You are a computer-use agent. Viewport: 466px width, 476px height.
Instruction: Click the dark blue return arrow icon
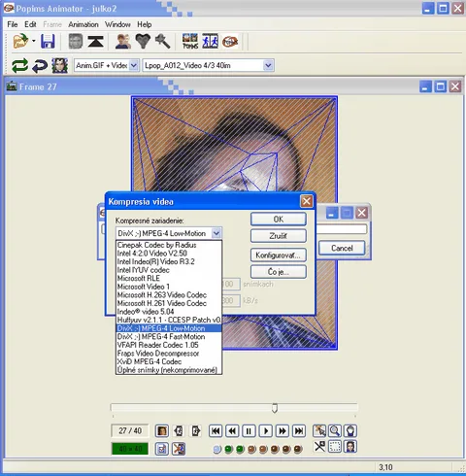click(40, 65)
